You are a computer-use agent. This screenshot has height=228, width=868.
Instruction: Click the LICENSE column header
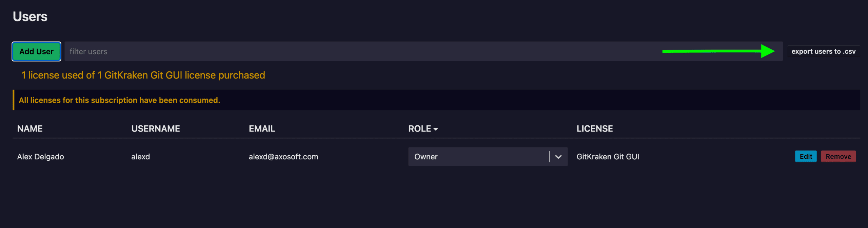click(x=594, y=129)
